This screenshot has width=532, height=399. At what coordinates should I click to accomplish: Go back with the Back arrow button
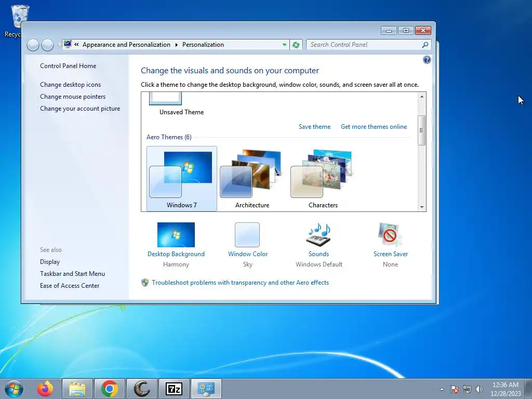point(33,45)
